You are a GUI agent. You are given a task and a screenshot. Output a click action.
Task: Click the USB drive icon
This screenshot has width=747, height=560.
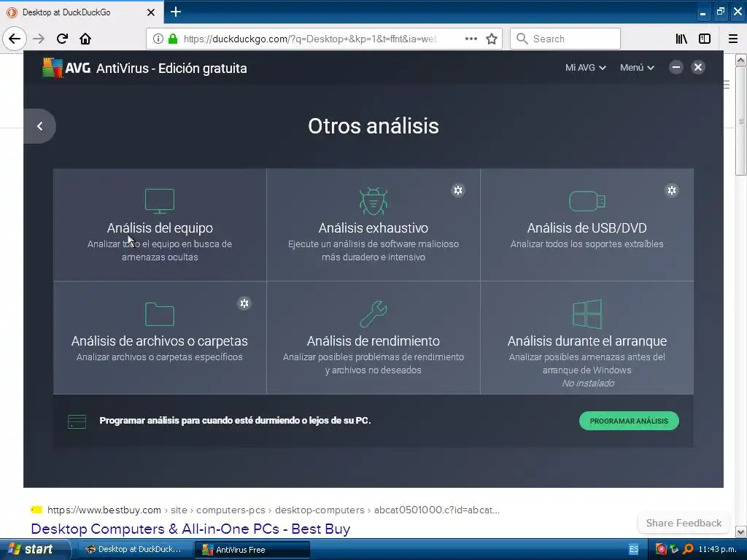click(x=587, y=201)
